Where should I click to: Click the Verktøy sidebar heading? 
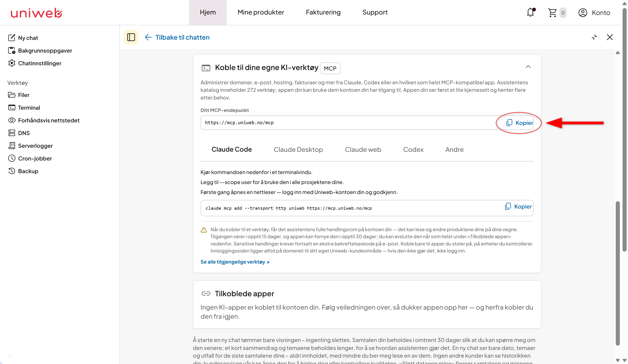(x=17, y=83)
